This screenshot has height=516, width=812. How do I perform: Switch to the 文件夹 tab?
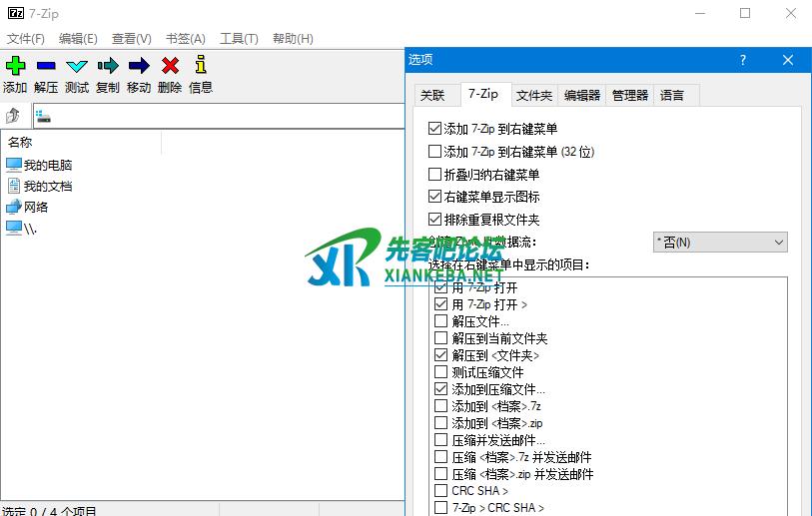click(x=534, y=96)
